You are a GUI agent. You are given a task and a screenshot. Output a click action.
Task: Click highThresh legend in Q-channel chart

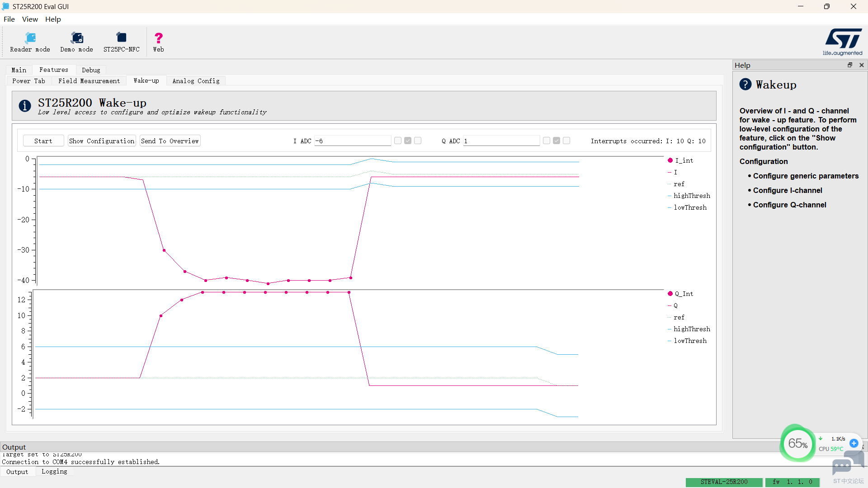[x=689, y=329]
